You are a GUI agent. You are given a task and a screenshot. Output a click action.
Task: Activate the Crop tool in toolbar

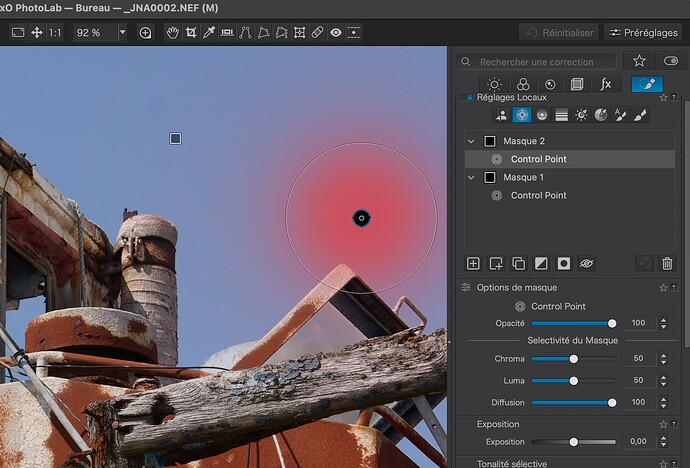click(190, 32)
